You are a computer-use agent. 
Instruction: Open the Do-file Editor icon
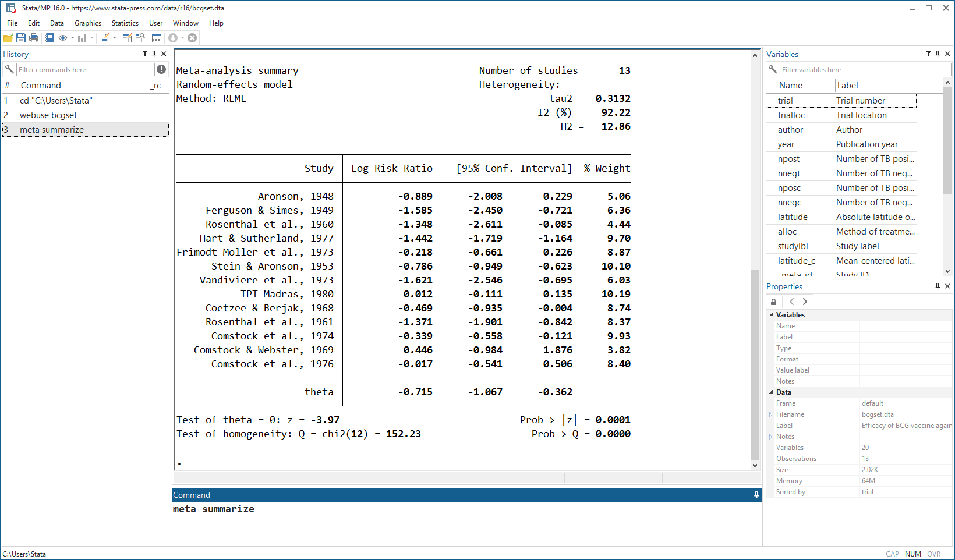[x=105, y=38]
